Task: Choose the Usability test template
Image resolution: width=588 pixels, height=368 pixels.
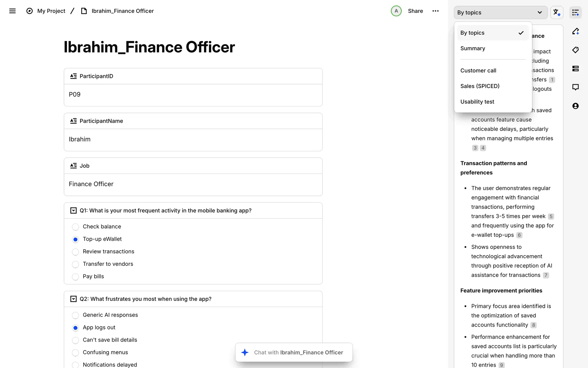Action: pyautogui.click(x=477, y=102)
